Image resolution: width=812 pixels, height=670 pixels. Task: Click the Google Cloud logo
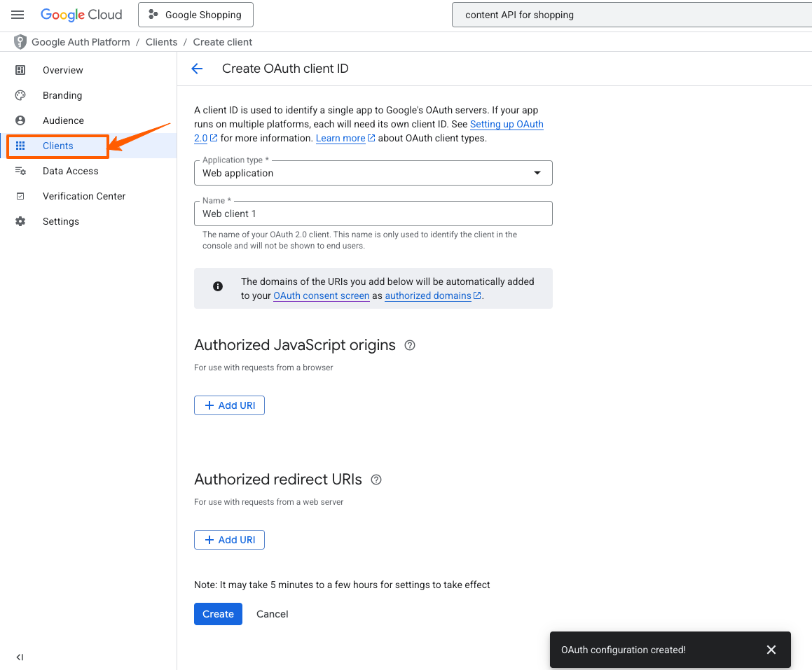(x=81, y=15)
